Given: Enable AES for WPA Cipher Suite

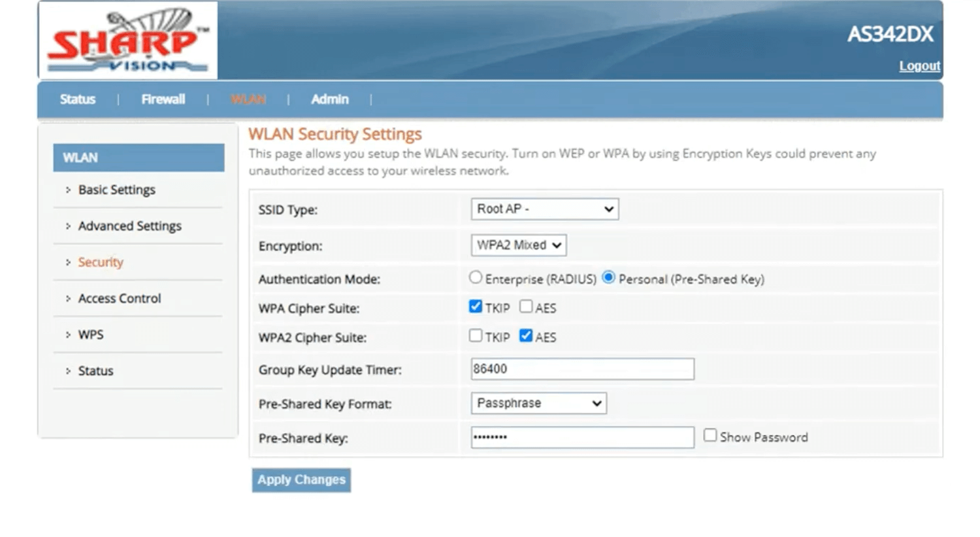Looking at the screenshot, I should point(526,306).
